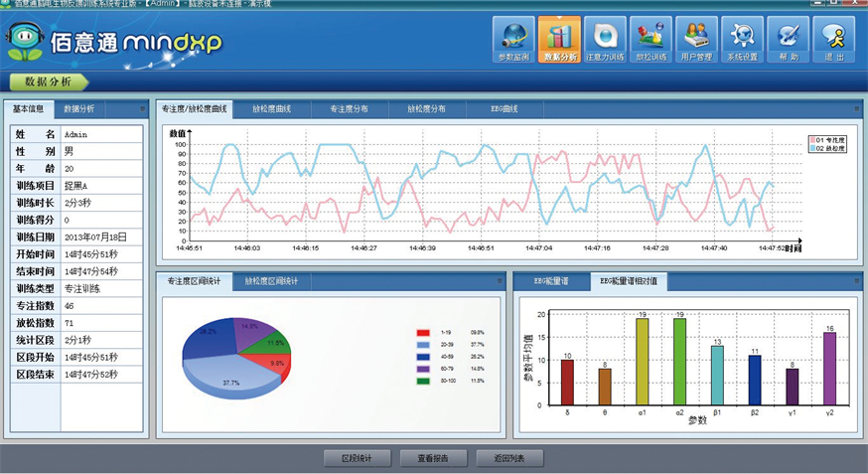Open the 参数监测 parameter monitoring module
The image size is (868, 474).
[513, 40]
